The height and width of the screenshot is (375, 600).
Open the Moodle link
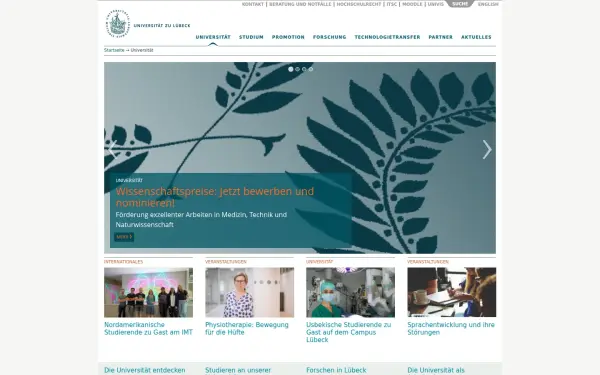coord(412,4)
